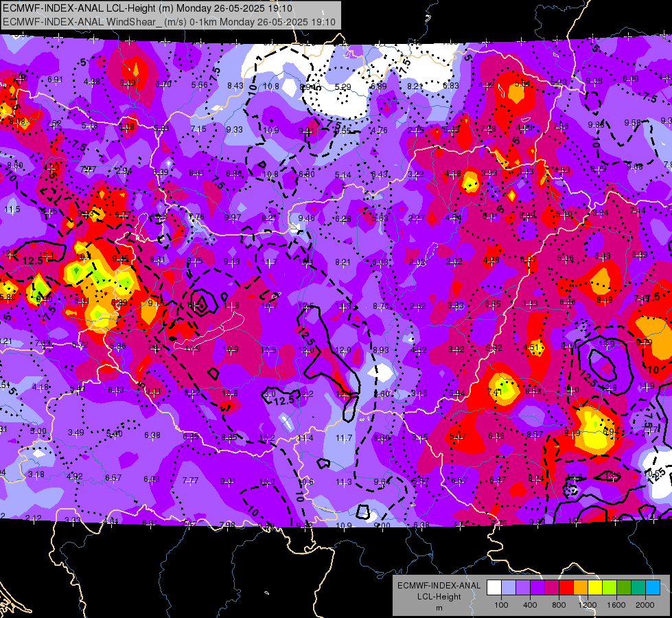
Task: Click the grid value 2.27
Action: click(417, 218)
